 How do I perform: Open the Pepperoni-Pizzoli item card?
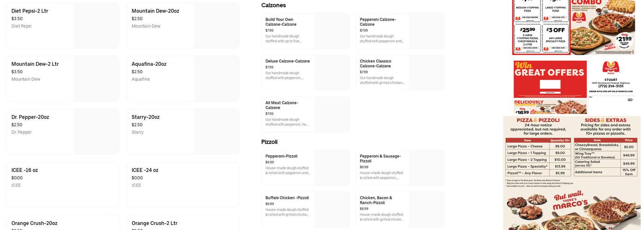coord(305,167)
